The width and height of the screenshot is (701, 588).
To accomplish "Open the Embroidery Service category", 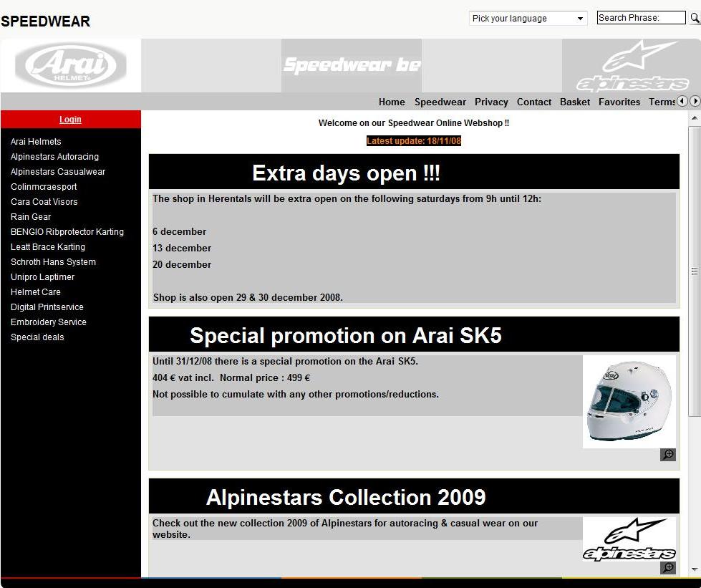I will click(48, 322).
